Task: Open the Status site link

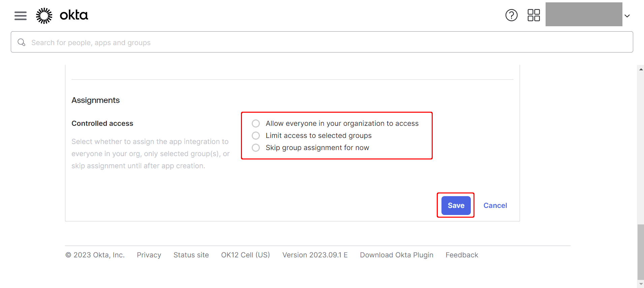Action: tap(191, 255)
